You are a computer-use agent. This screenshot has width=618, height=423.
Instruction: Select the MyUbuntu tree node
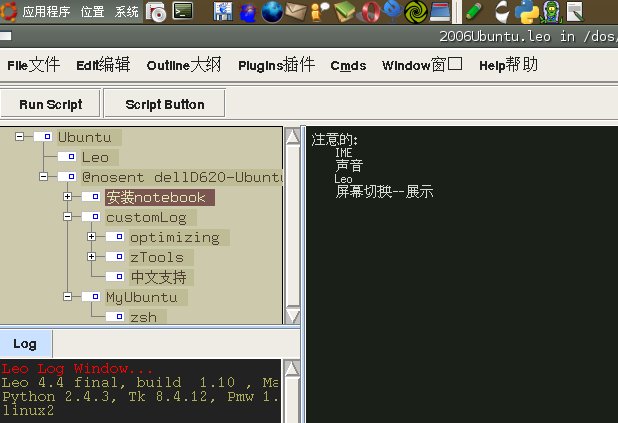pos(141,297)
